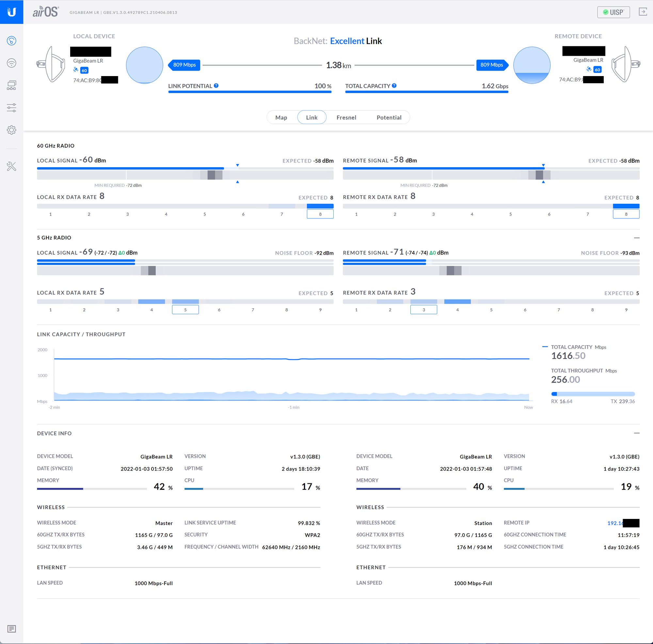Open UISP button in top right

point(613,12)
